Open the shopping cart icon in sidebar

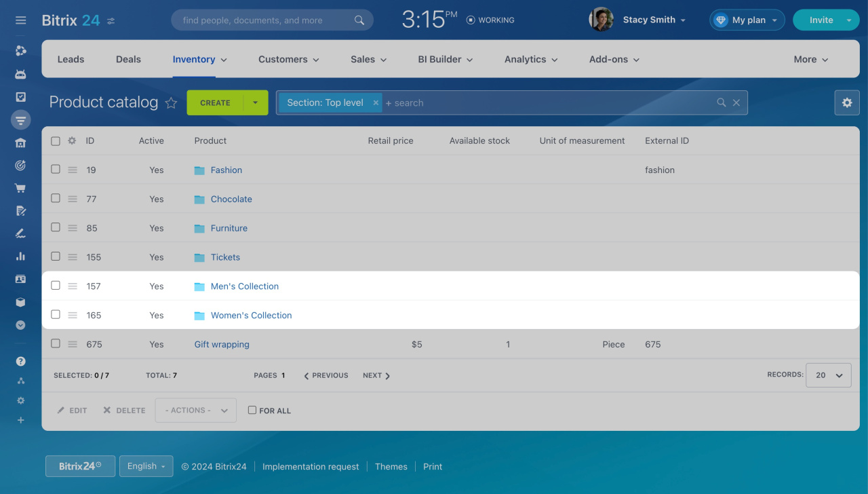(21, 188)
